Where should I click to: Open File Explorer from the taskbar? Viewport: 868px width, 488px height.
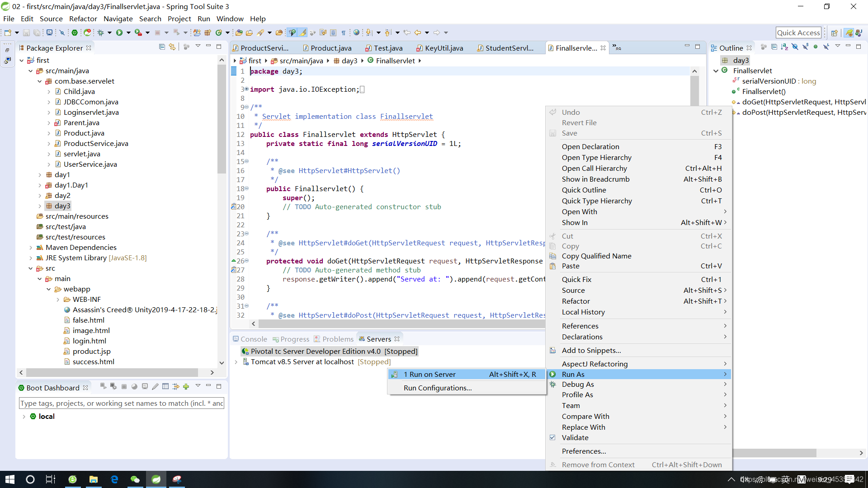pyautogui.click(x=94, y=479)
